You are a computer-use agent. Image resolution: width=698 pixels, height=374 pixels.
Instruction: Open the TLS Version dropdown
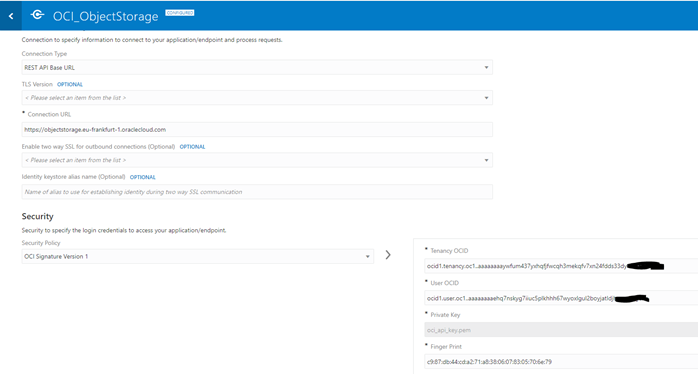(257, 98)
